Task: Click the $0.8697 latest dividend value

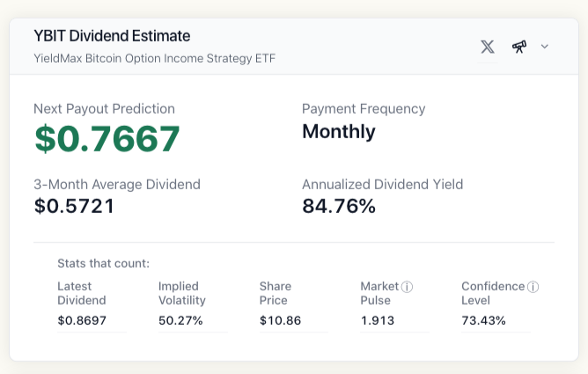Action: pyautogui.click(x=82, y=320)
